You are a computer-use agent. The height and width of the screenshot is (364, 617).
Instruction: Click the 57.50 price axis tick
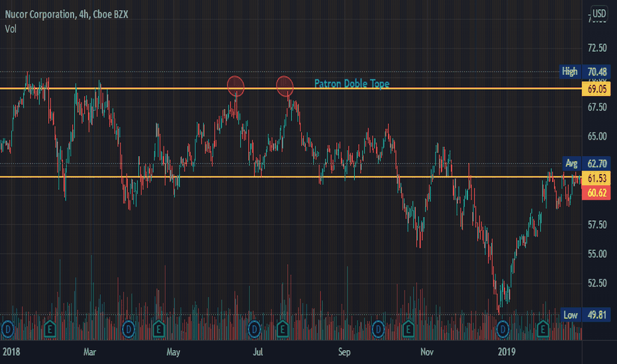coord(597,225)
